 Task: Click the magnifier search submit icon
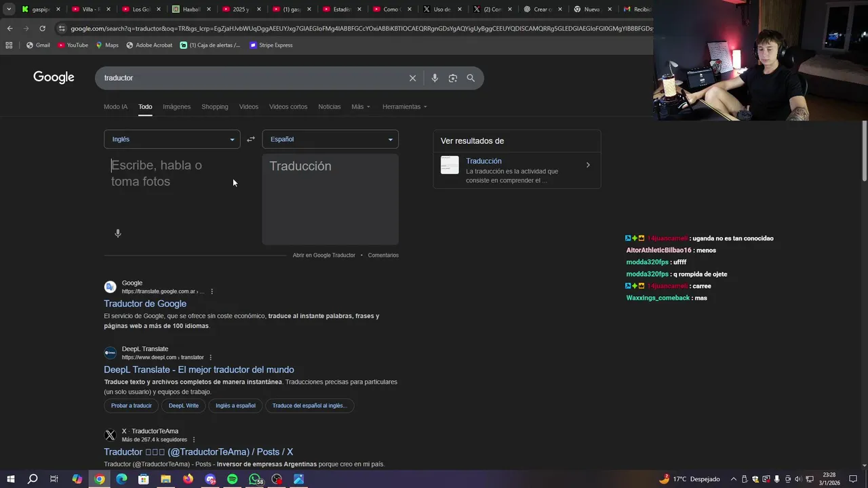coord(471,78)
